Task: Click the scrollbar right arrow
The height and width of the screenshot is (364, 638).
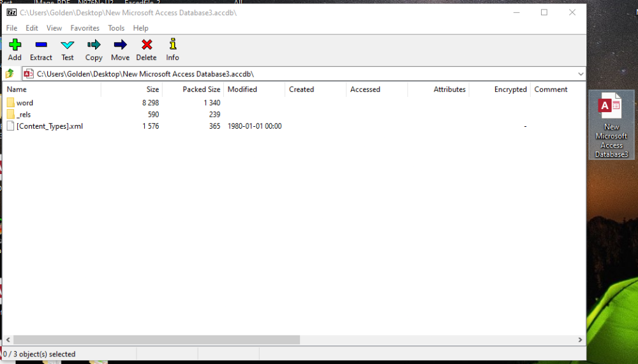Action: [580, 340]
